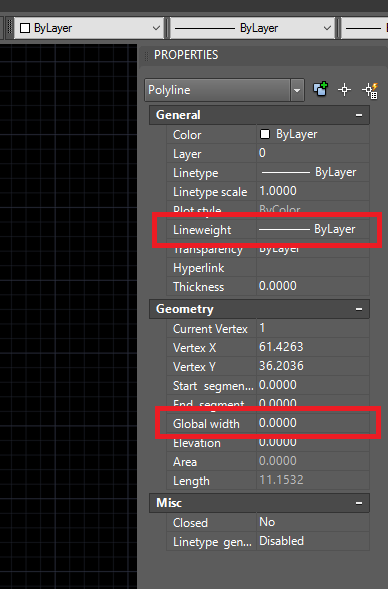The image size is (388, 589).
Task: Click the Length property label
Action: pyautogui.click(x=191, y=481)
